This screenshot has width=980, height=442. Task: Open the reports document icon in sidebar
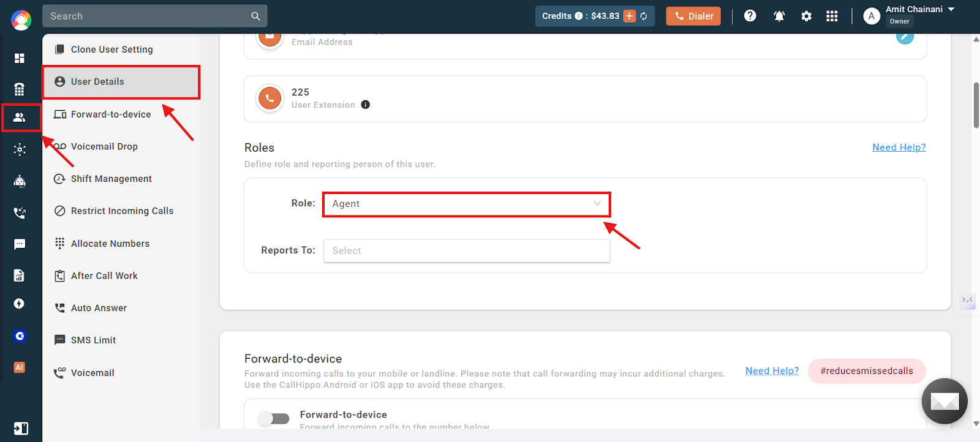pos(20,275)
